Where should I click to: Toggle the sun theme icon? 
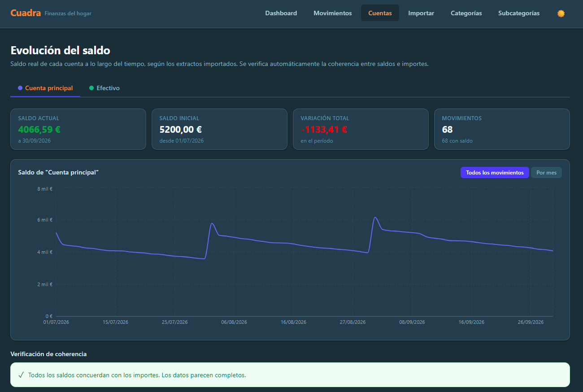tap(561, 13)
